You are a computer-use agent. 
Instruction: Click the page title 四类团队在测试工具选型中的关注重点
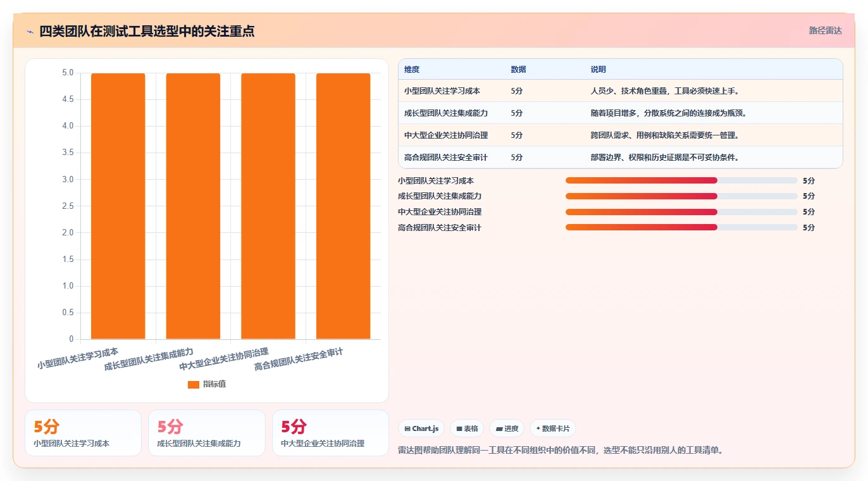pos(147,32)
